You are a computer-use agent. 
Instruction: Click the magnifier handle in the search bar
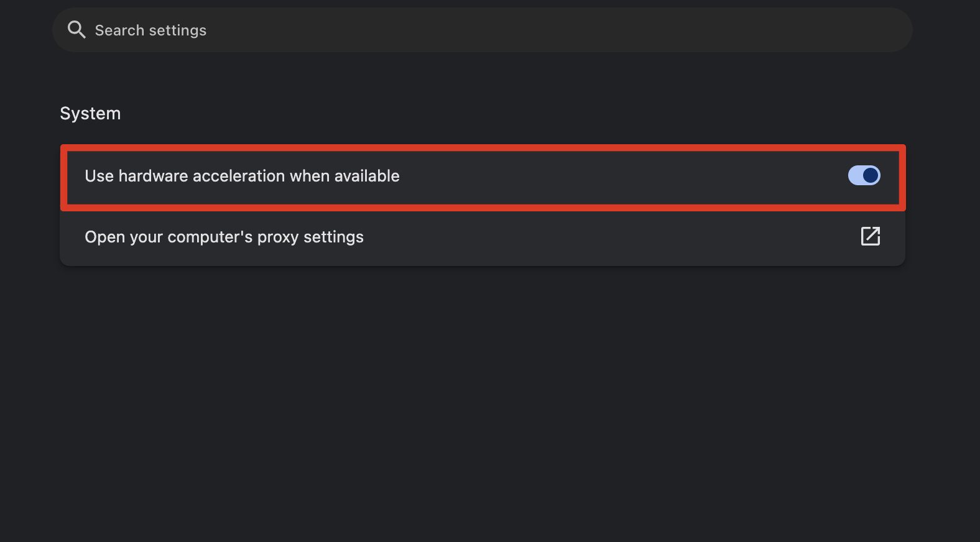click(81, 35)
